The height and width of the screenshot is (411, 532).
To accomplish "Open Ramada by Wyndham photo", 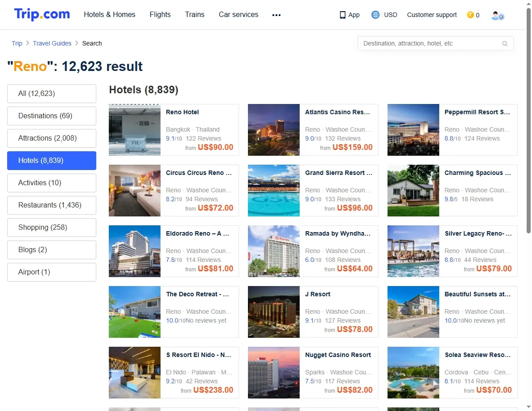I will click(x=274, y=251).
